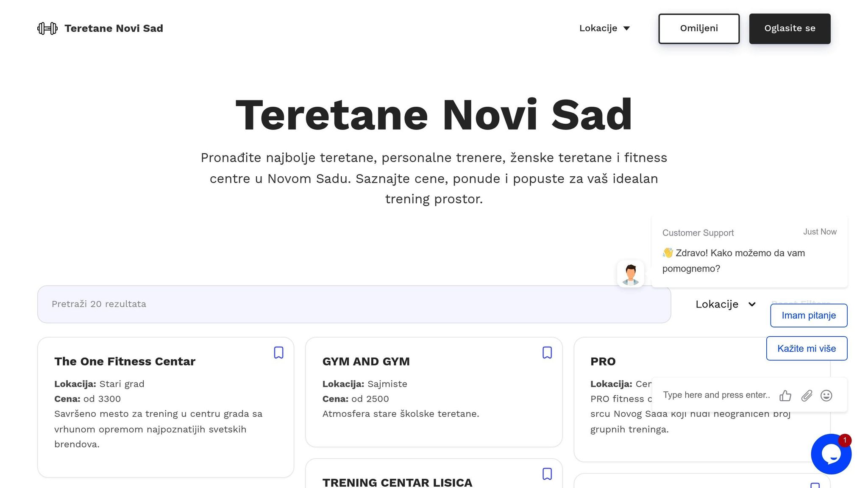Bookmark The One Fitness Centar listing
The image size is (868, 488).
point(278,352)
